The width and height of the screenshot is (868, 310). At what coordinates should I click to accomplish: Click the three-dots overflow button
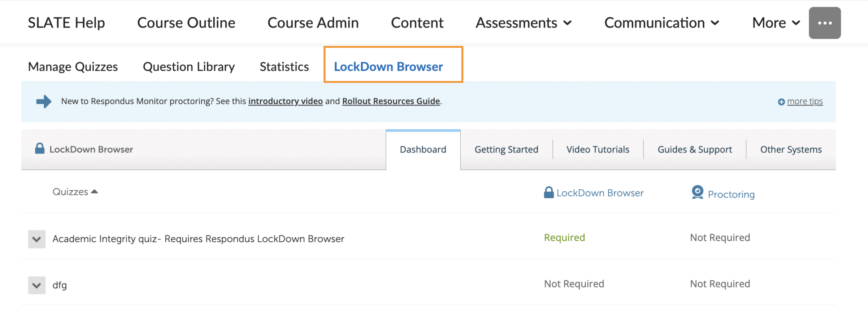point(824,23)
